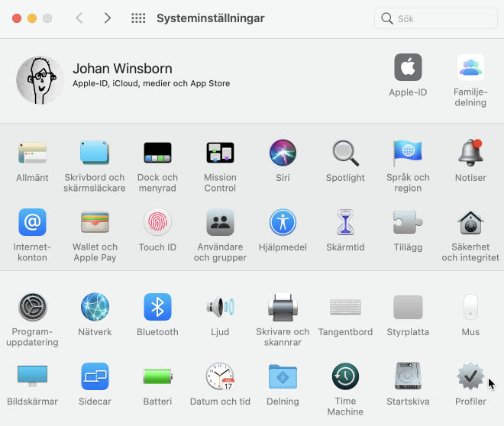Click the Johan Winsborn name text
The width and height of the screenshot is (504, 426).
pyautogui.click(x=122, y=69)
